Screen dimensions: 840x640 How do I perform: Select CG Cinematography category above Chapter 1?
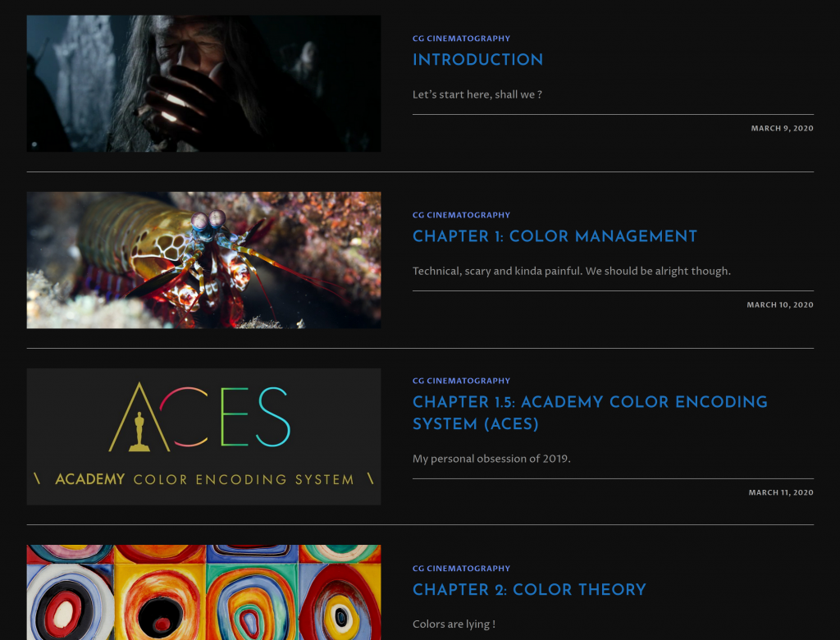pyautogui.click(x=461, y=215)
